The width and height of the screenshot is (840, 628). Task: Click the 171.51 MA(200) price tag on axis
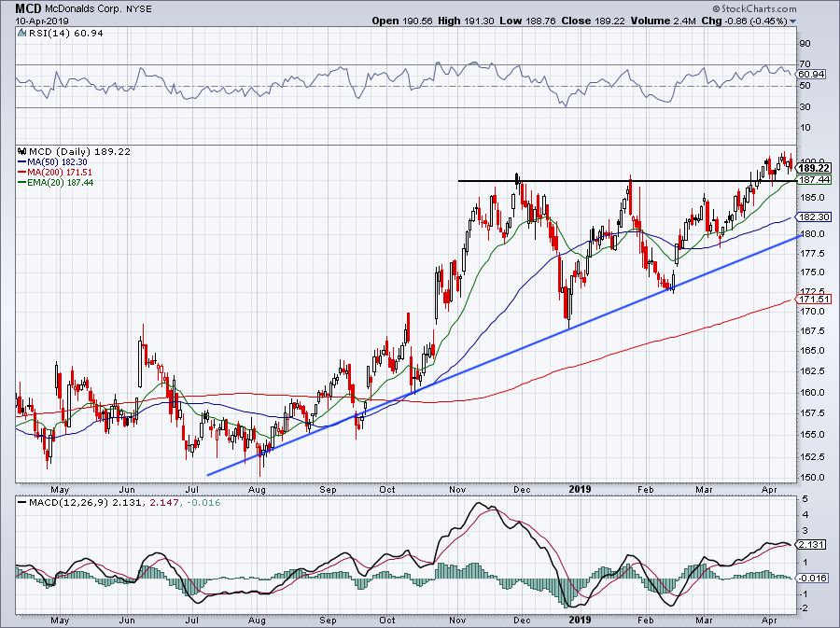coord(814,300)
